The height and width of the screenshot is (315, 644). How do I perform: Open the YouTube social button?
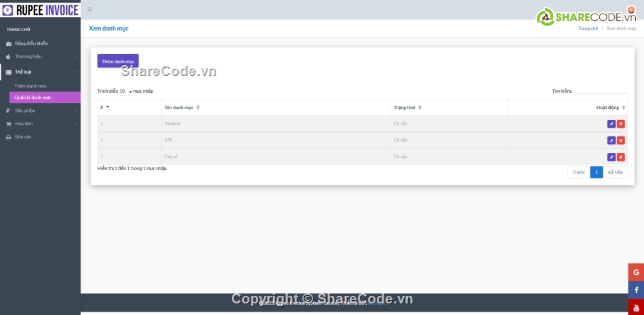(x=636, y=307)
